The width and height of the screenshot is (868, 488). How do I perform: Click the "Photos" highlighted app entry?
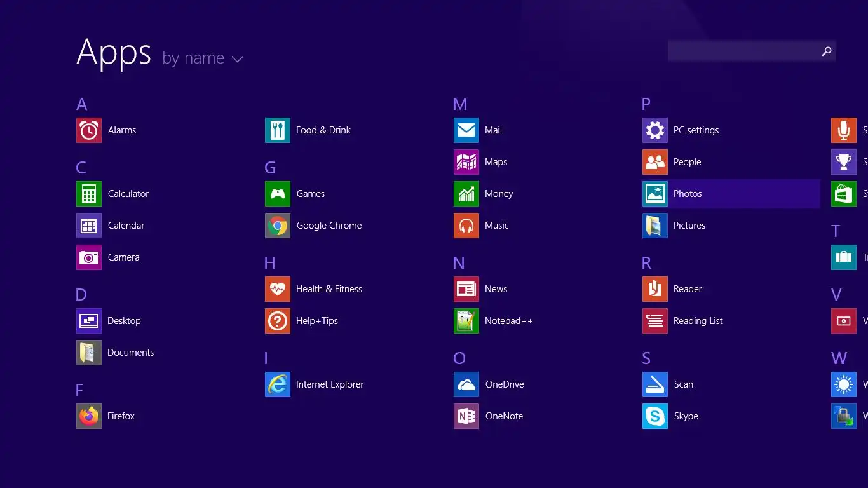tap(731, 194)
